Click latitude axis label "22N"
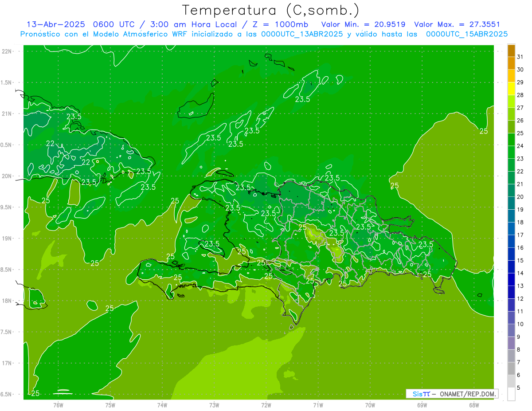Viewport: 532px width, 411px height. point(8,51)
